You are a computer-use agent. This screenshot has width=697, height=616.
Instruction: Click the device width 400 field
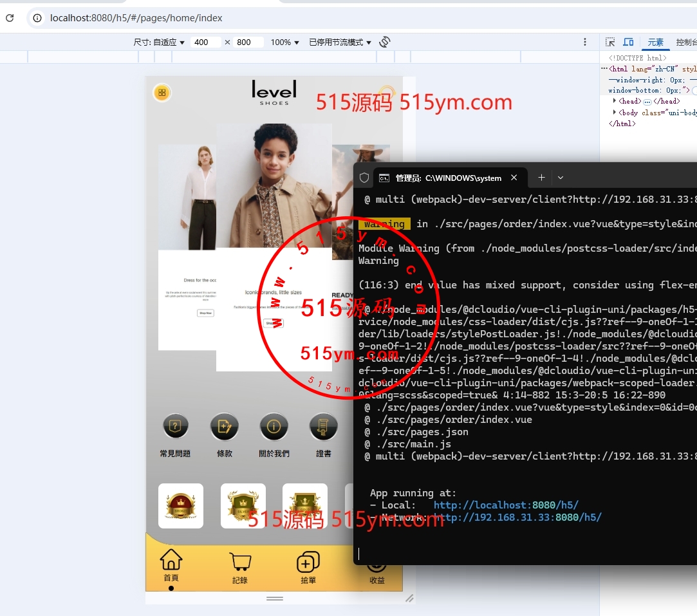[206, 42]
